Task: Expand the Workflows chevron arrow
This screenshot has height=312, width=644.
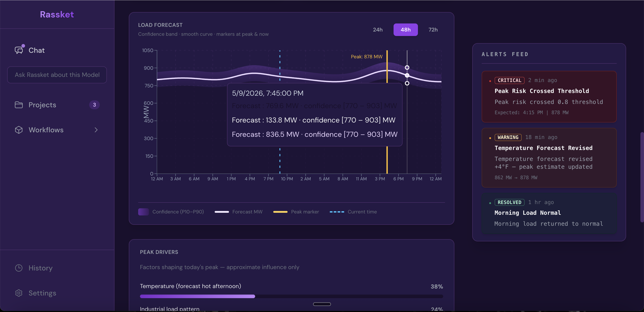Action: 96,130
